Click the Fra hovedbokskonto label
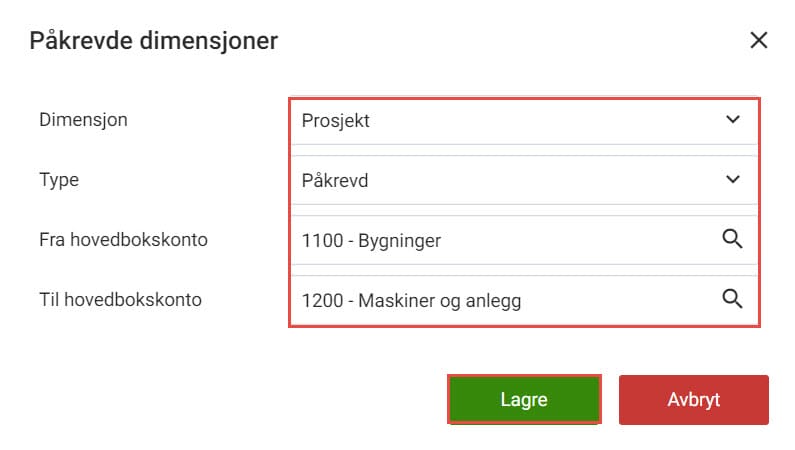795x450 pixels. tap(123, 240)
